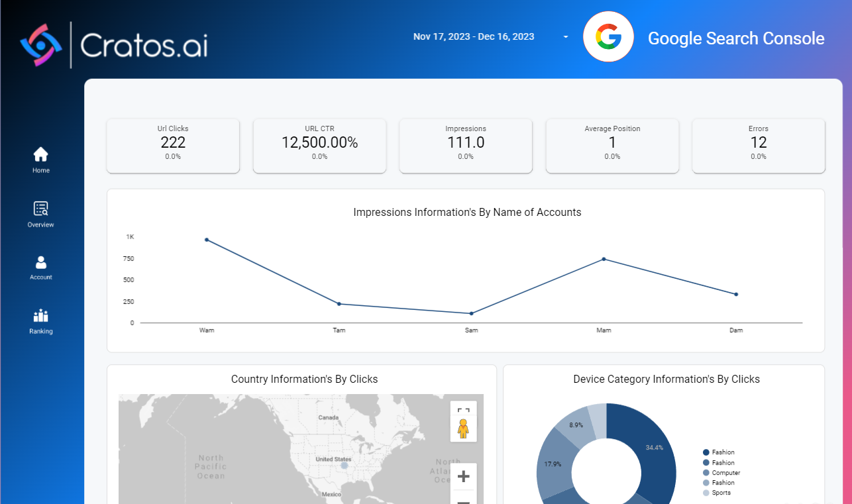Image resolution: width=852 pixels, height=504 pixels.
Task: Click the Google Search Console title
Action: [736, 38]
